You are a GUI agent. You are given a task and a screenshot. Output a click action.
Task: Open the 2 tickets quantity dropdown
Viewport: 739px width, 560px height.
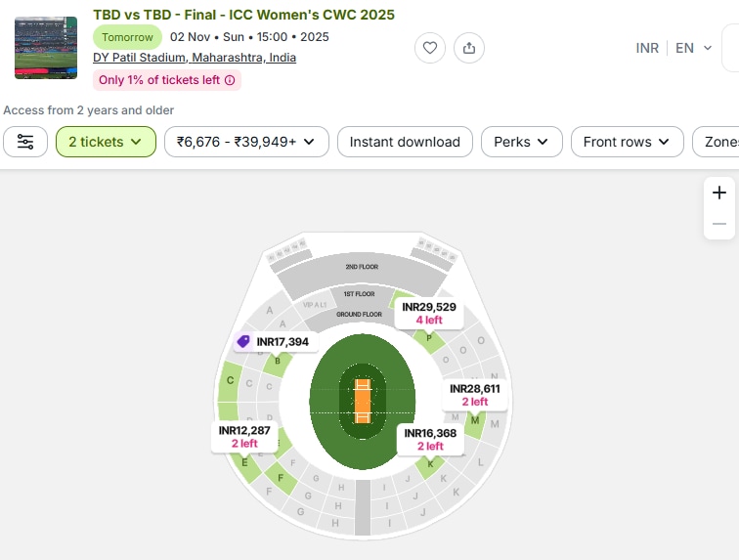point(106,142)
